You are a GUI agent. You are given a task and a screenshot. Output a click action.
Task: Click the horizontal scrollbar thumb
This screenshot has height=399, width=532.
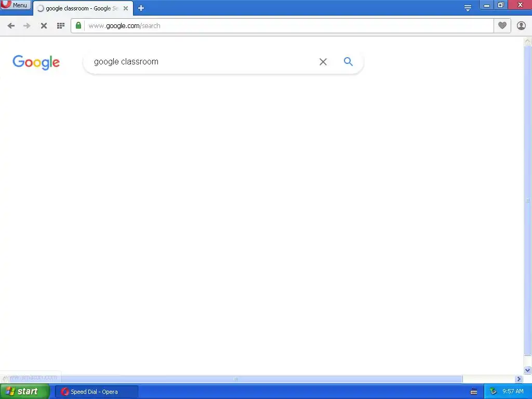[x=236, y=379]
